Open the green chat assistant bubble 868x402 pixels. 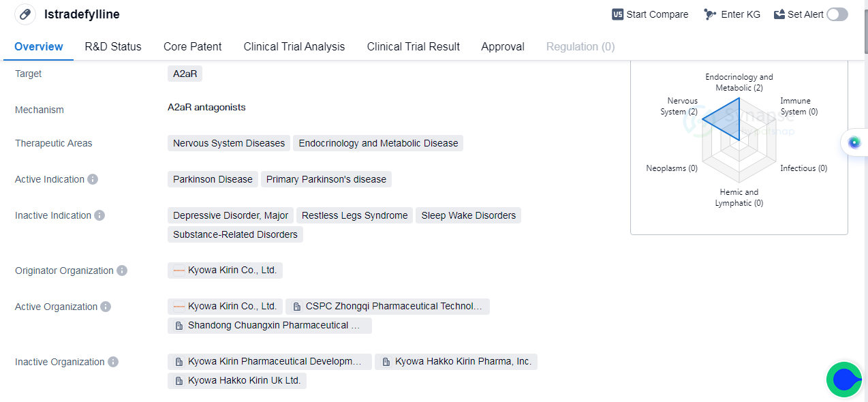pyautogui.click(x=843, y=380)
